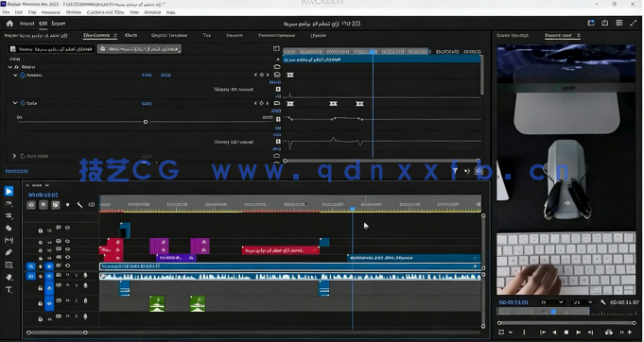Add a Position keyframe diamond
This screenshot has width=644, height=342.
(262, 75)
